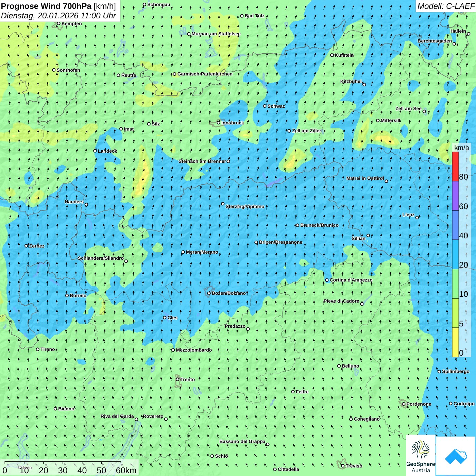Viewport: 476px width, 476px height.
Task: Click the Riva del Garda label
Action: pos(117,416)
